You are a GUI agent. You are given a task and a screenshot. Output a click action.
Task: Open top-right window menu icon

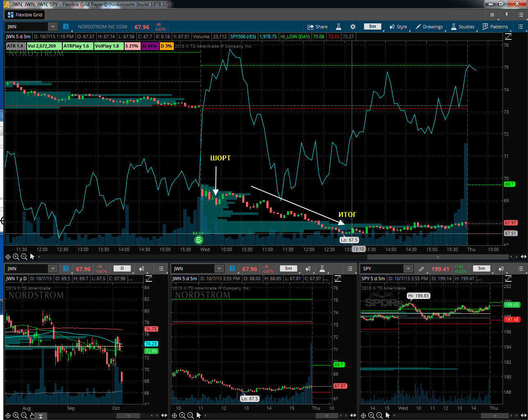[x=521, y=15]
